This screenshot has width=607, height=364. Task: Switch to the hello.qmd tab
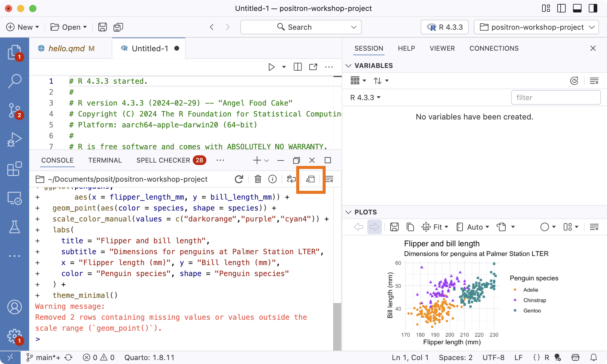click(x=66, y=48)
